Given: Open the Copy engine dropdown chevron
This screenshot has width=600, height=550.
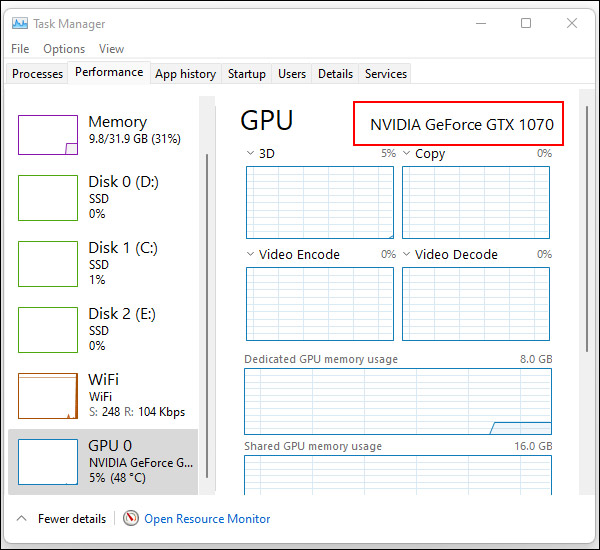Looking at the screenshot, I should (406, 153).
